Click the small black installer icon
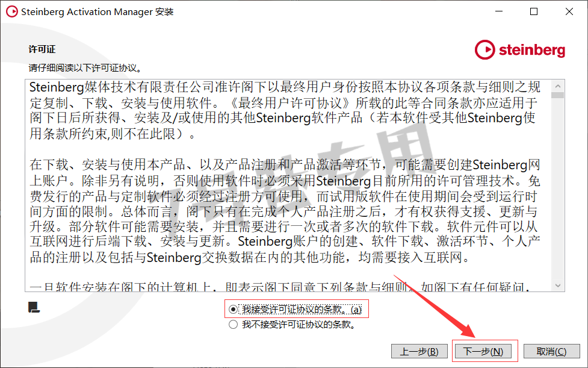Image resolution: width=588 pixels, height=368 pixels. 34,307
